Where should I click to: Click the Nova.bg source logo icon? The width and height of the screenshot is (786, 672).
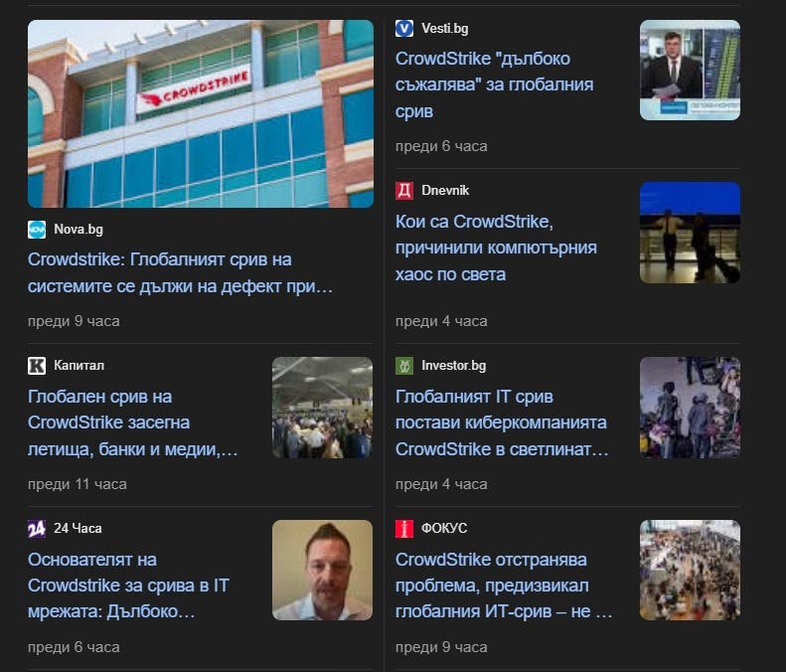tap(37, 230)
